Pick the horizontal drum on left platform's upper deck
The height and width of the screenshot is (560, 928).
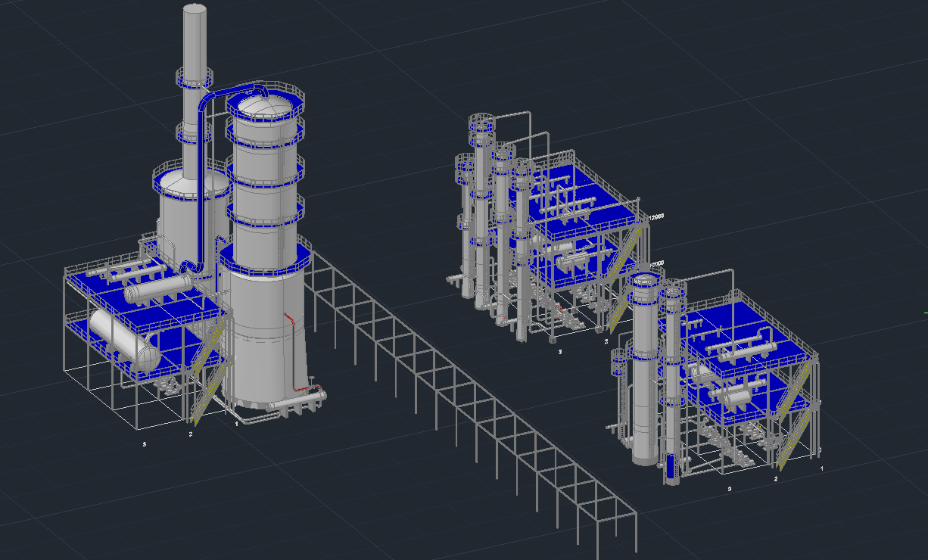[157, 288]
